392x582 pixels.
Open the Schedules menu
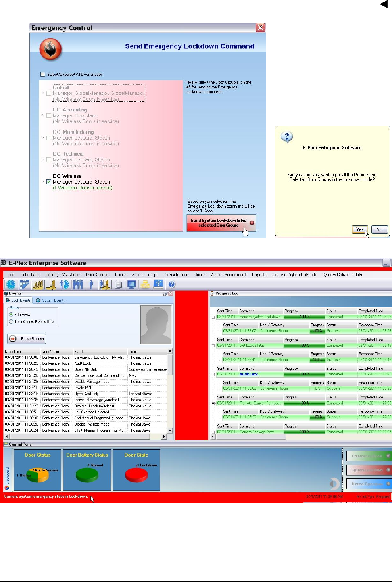click(x=30, y=275)
